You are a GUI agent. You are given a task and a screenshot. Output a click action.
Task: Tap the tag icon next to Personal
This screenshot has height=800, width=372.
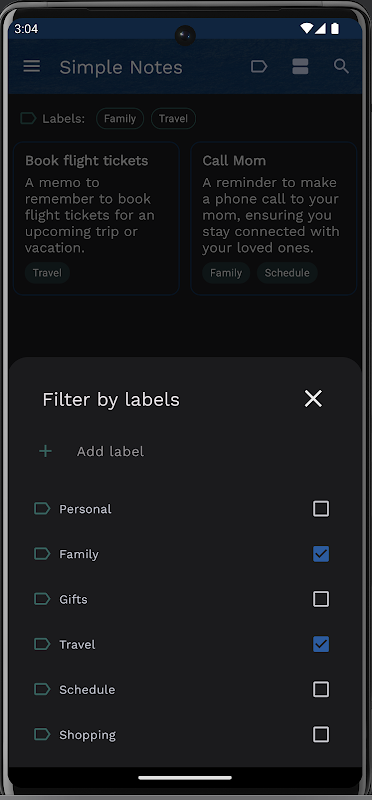point(42,508)
